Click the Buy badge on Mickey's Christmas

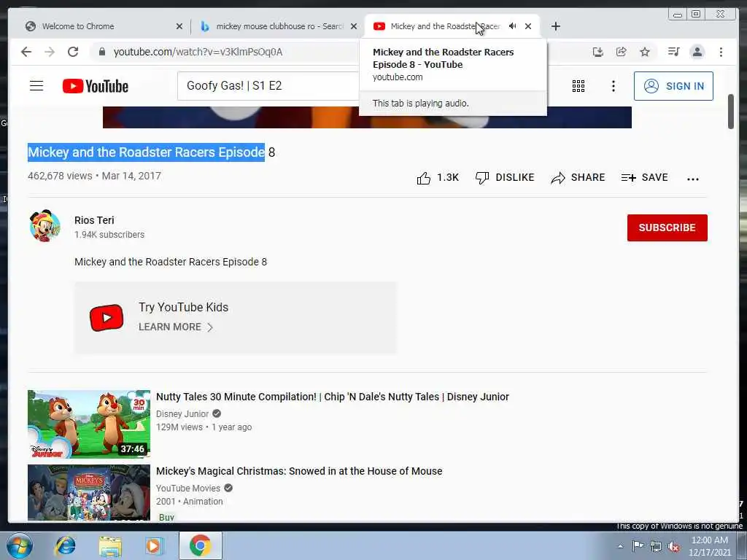pyautogui.click(x=167, y=517)
